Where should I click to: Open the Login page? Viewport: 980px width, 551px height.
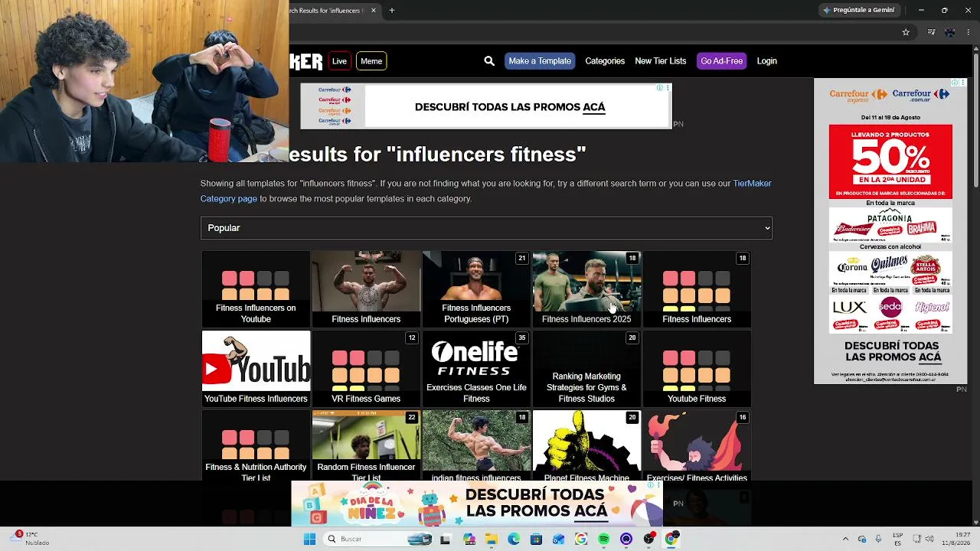click(766, 61)
